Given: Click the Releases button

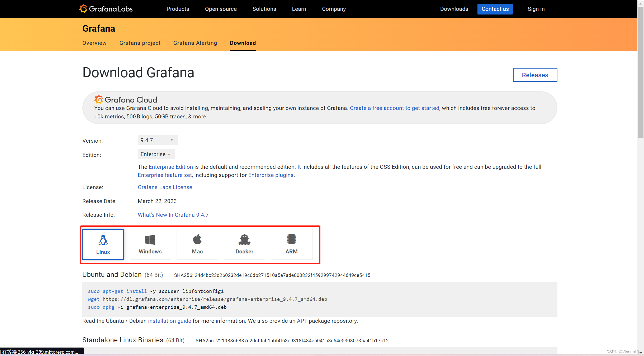Looking at the screenshot, I should click(x=535, y=75).
